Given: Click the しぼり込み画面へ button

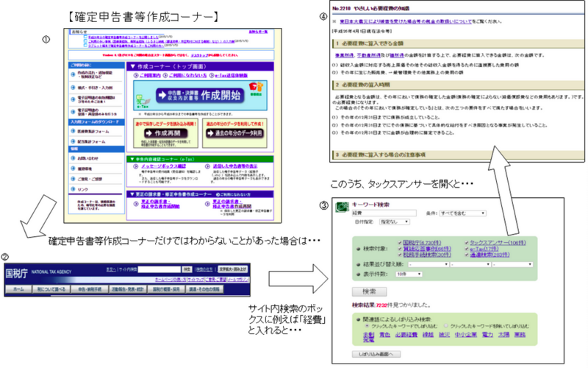Looking at the screenshot, I should coord(376,354).
